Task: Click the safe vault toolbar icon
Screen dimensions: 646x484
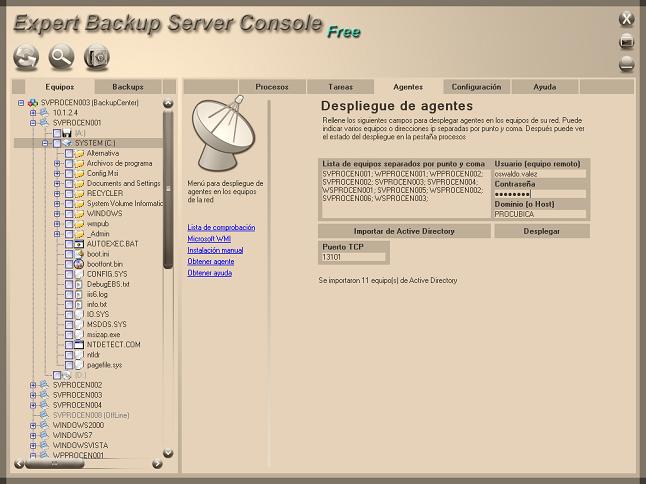Action: 96,57
